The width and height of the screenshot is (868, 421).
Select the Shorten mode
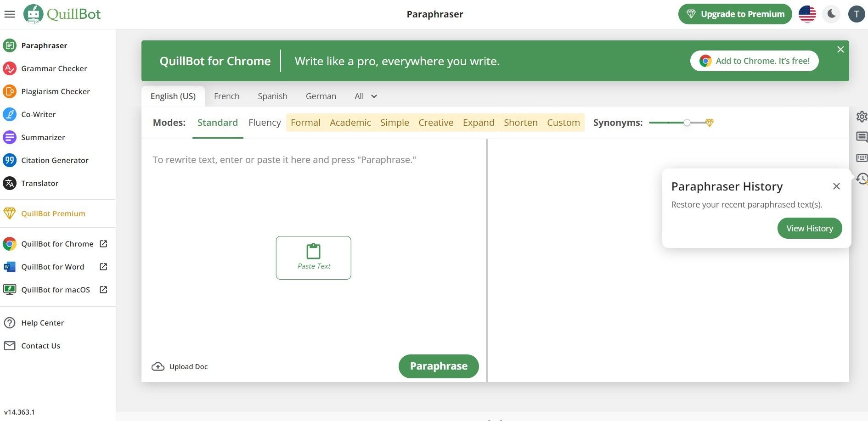pyautogui.click(x=521, y=123)
